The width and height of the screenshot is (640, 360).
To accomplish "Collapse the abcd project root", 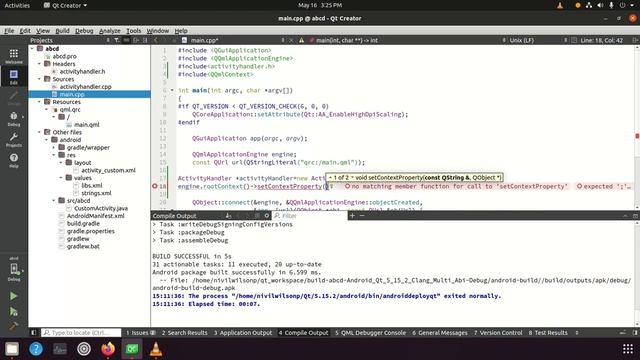I will [x=32, y=49].
